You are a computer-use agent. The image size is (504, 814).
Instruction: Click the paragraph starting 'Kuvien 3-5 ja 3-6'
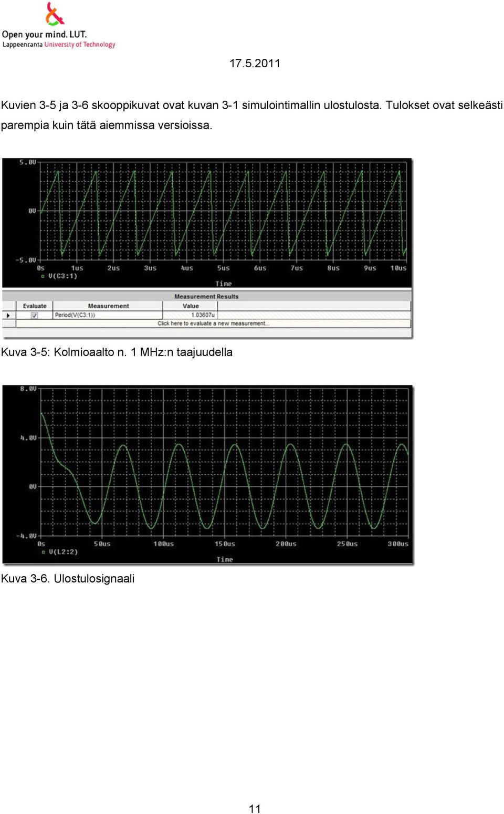coord(252,115)
